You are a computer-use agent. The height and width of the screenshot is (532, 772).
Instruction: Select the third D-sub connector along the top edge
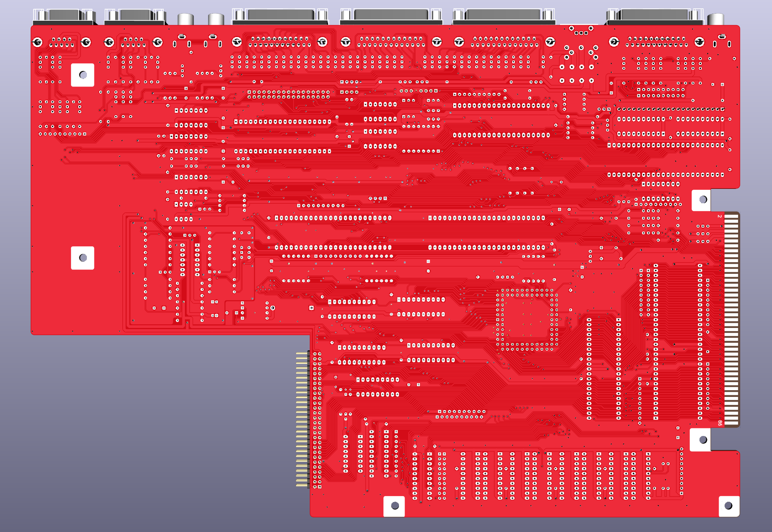280,17
